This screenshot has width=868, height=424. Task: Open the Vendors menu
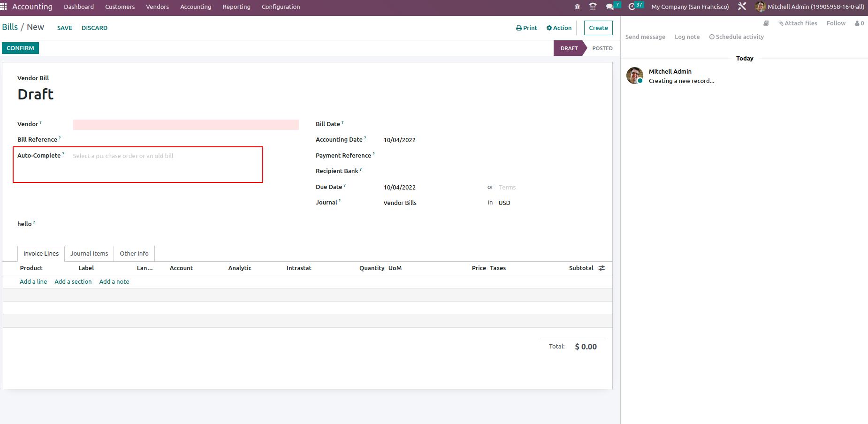157,7
